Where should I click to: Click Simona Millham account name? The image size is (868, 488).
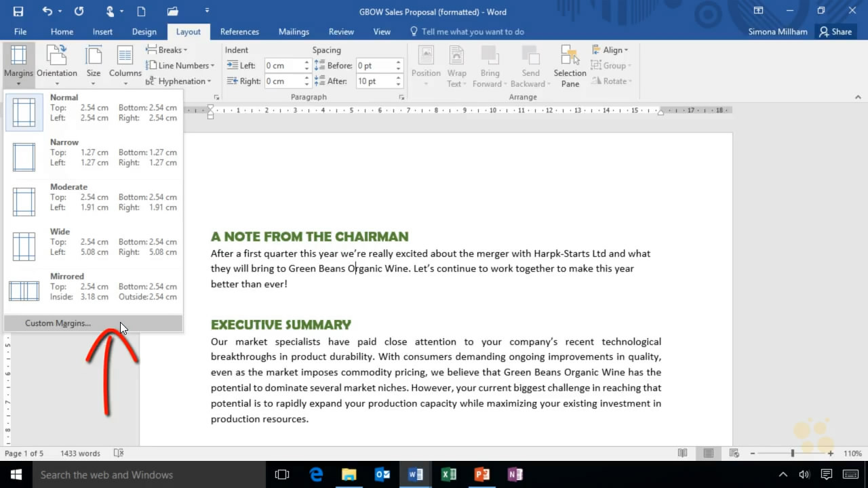click(778, 31)
